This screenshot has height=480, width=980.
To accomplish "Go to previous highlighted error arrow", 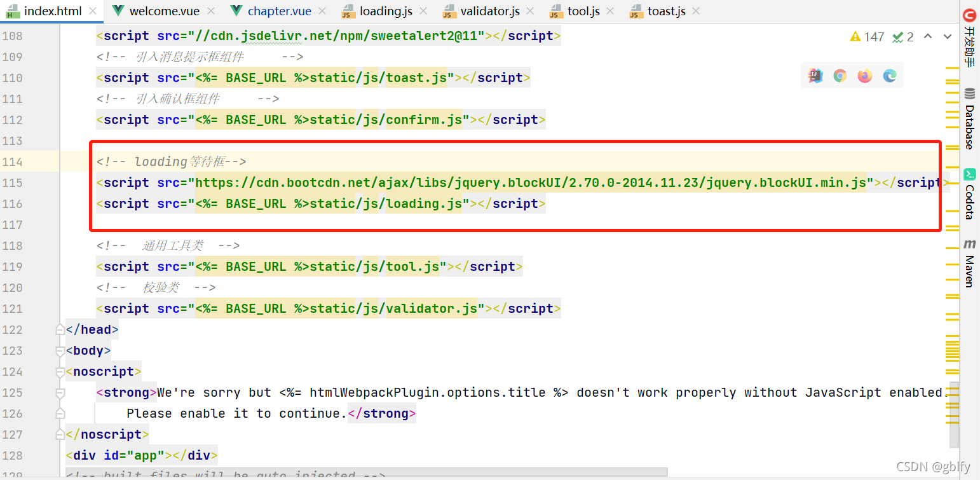I will point(928,37).
